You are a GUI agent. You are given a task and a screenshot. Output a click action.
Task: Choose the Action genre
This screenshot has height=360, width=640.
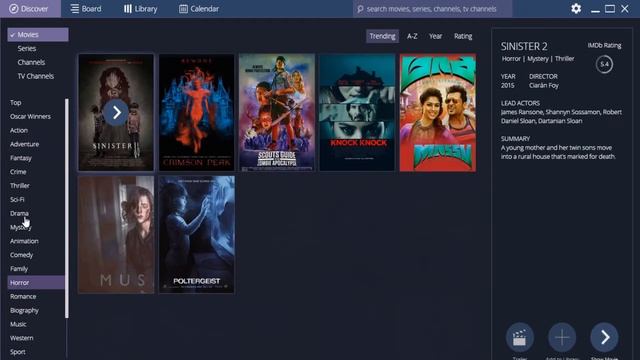(x=19, y=130)
